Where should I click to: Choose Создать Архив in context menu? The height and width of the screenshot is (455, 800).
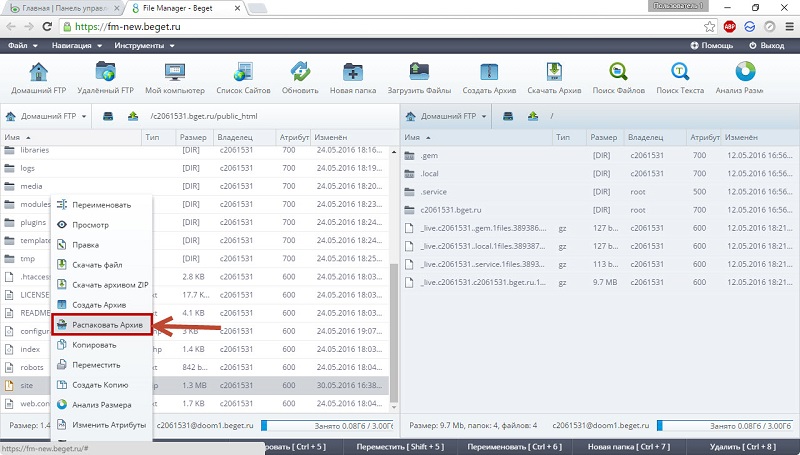click(x=102, y=305)
